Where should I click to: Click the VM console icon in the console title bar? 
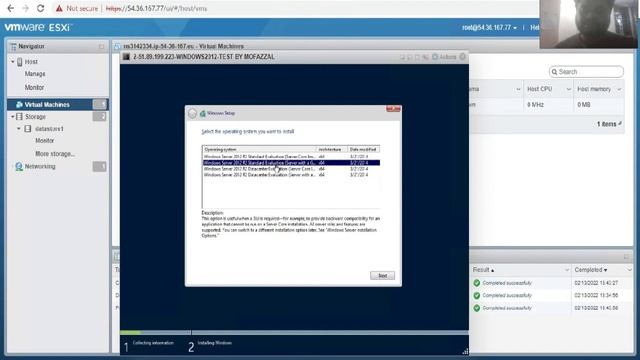[126, 57]
